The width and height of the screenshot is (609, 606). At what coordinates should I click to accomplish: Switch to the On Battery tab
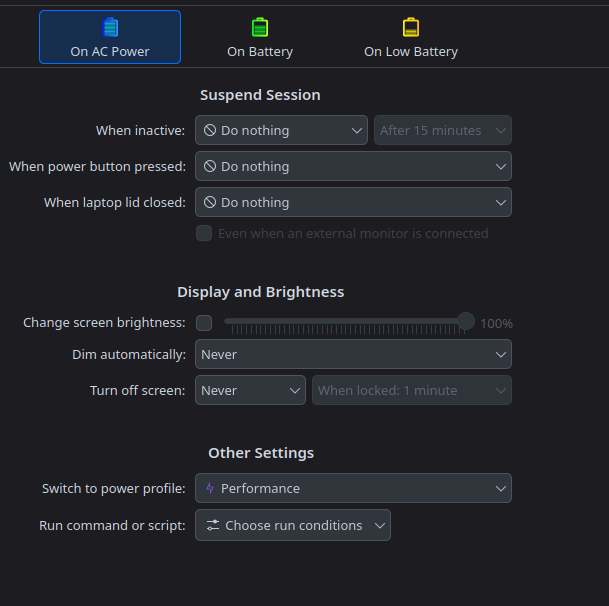(260, 38)
